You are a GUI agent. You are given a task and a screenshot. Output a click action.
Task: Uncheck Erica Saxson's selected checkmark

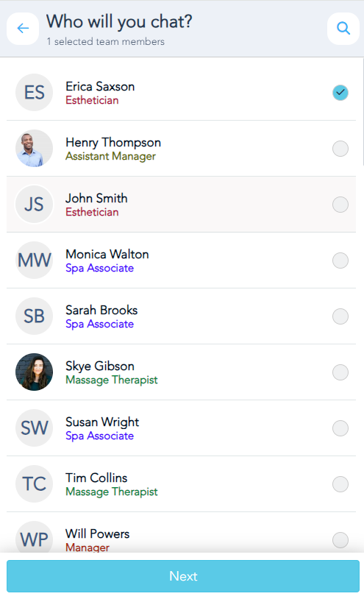pos(340,93)
